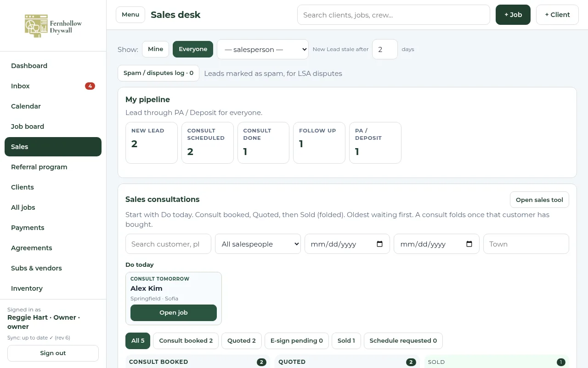Open the Follow Up pipeline card

319,143
